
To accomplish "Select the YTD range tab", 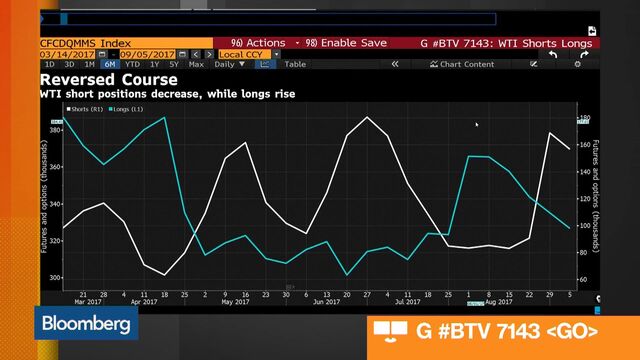I will 132,64.
